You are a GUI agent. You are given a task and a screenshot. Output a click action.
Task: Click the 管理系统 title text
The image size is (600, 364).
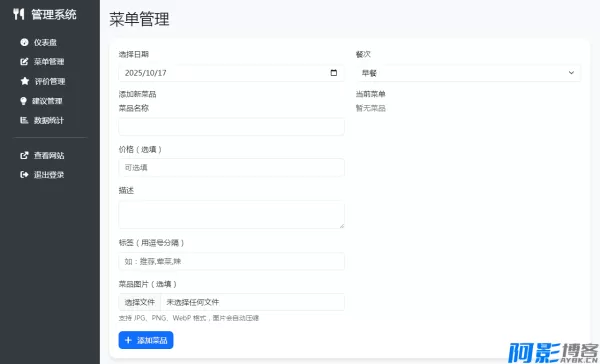tap(54, 15)
